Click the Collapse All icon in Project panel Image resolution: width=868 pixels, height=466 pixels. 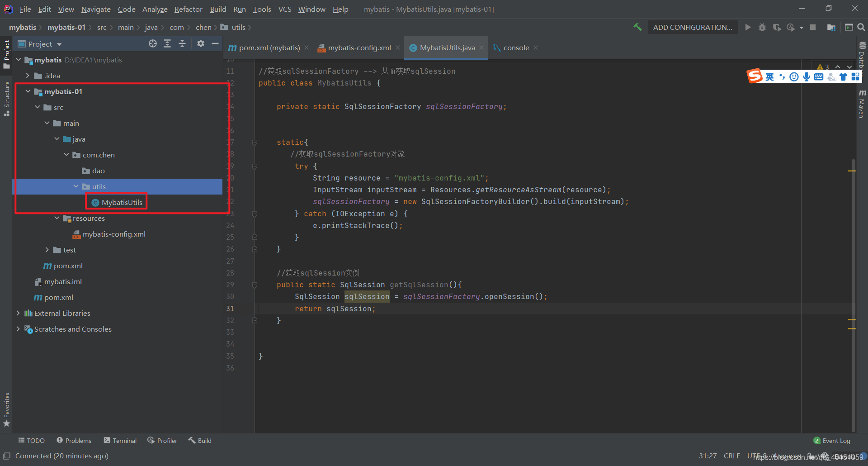(182, 43)
